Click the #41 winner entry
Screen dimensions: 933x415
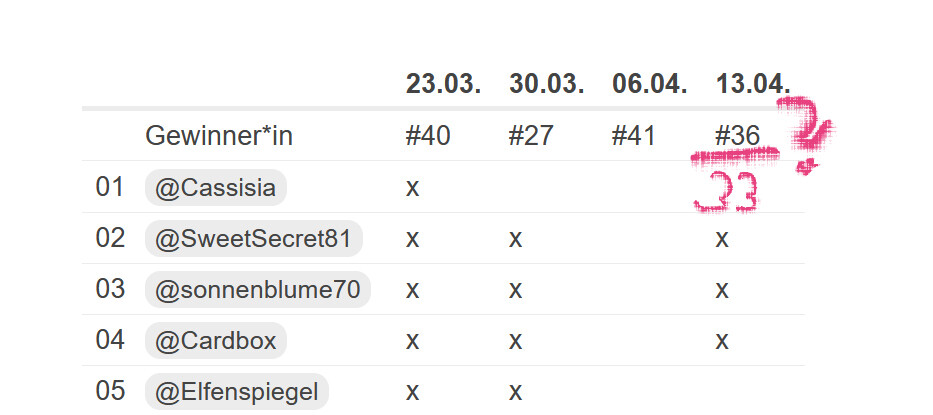[x=634, y=136]
